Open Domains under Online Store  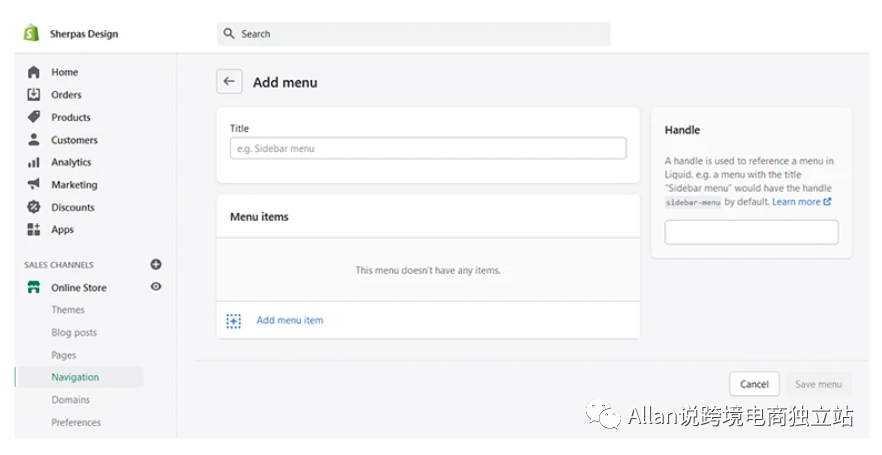pyautogui.click(x=70, y=400)
